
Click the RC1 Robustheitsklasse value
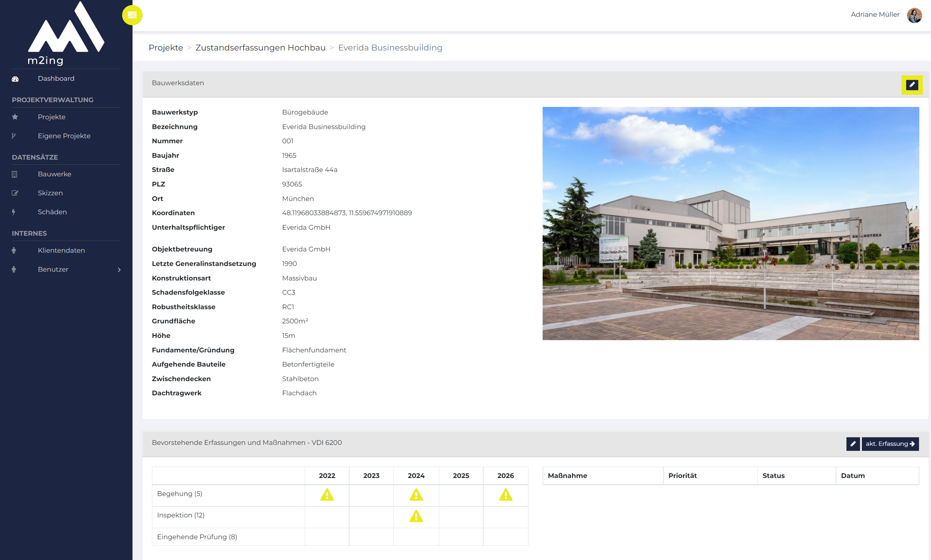(x=288, y=307)
